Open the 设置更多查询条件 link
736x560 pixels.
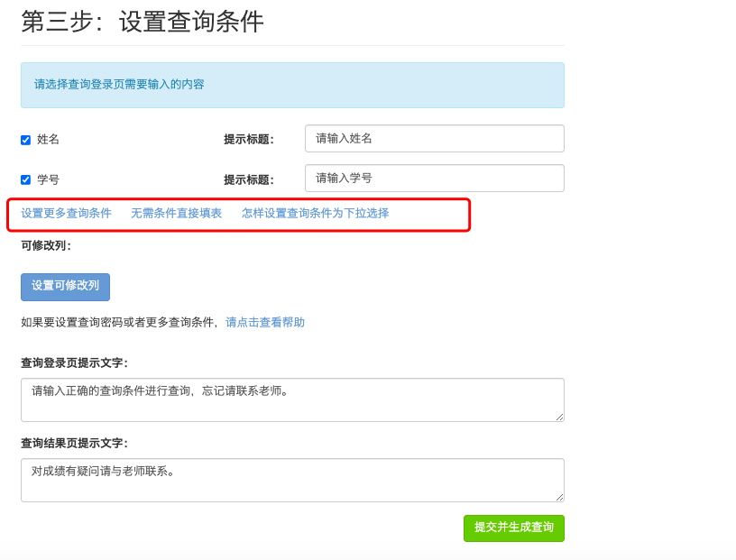point(66,213)
